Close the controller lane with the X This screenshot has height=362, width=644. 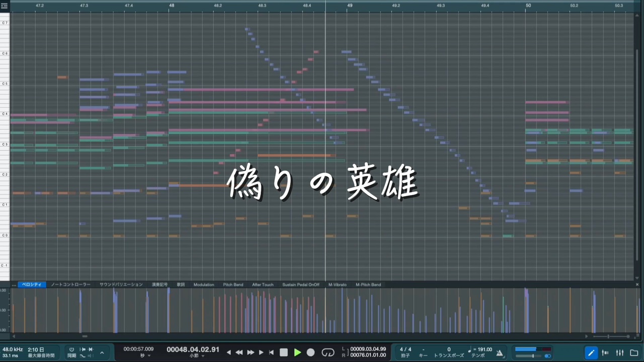click(x=637, y=285)
